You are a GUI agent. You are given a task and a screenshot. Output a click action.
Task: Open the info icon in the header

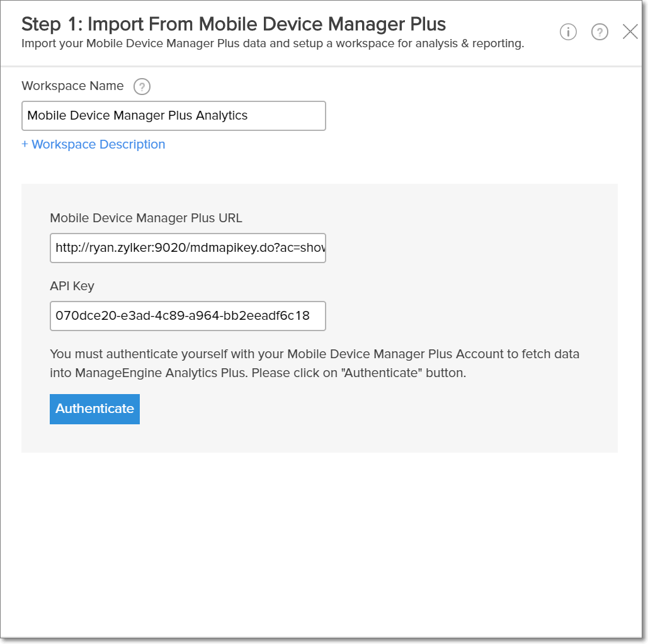(568, 32)
